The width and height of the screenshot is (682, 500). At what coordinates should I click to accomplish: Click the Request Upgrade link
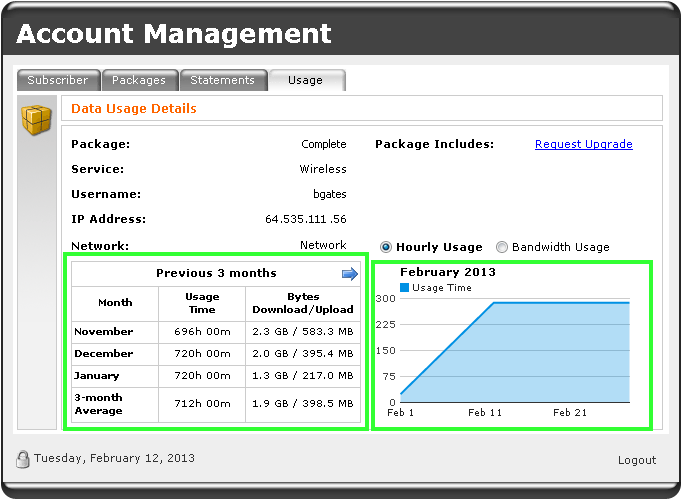[x=584, y=144]
